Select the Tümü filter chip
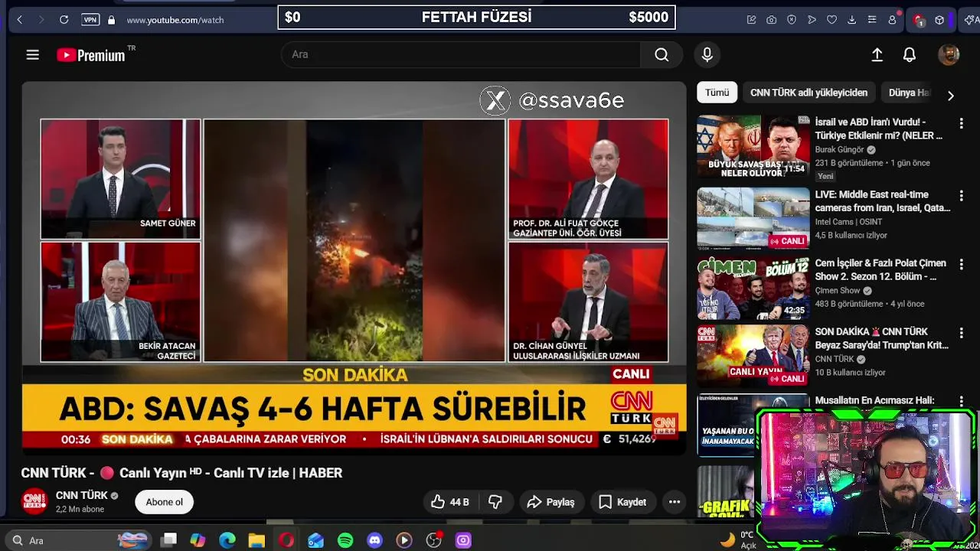The image size is (980, 551). click(717, 93)
